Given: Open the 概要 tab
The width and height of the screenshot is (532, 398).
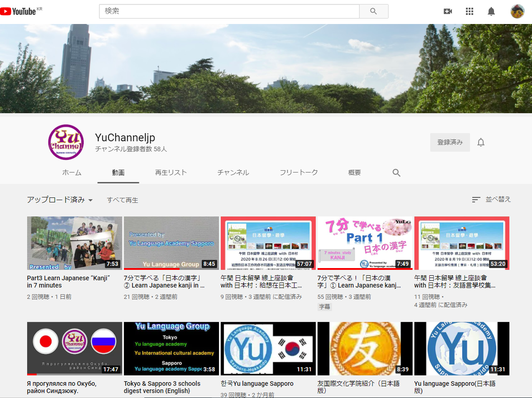Looking at the screenshot, I should (355, 173).
